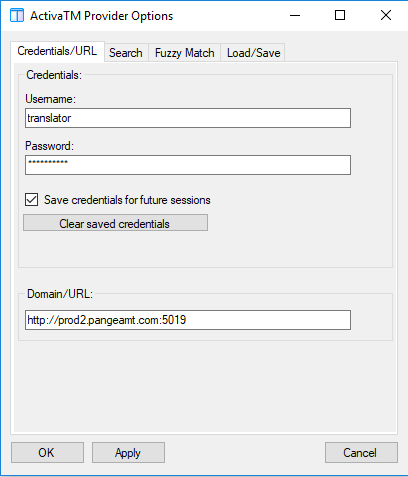Viewport: 408px width, 477px height.
Task: Edit the Domain/URL text field
Action: click(188, 320)
